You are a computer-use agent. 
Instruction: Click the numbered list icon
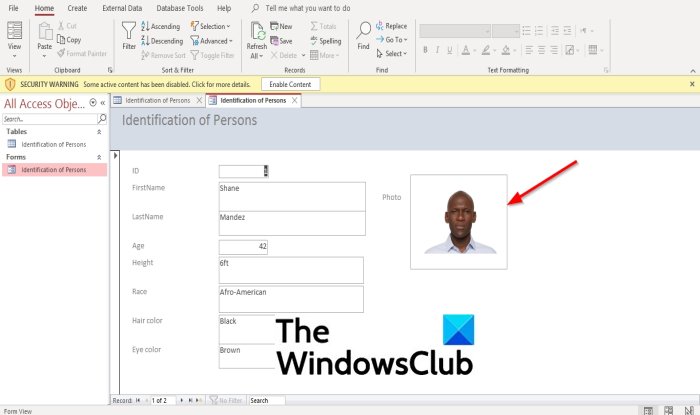coord(539,31)
